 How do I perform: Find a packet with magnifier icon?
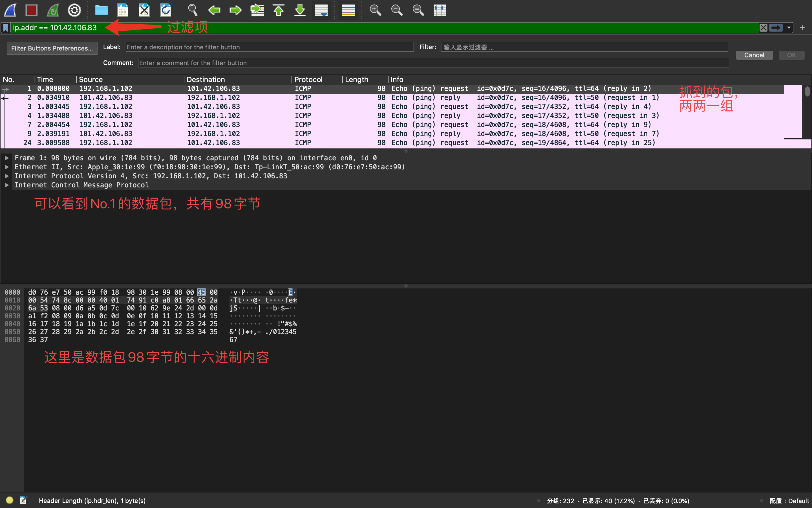point(193,10)
